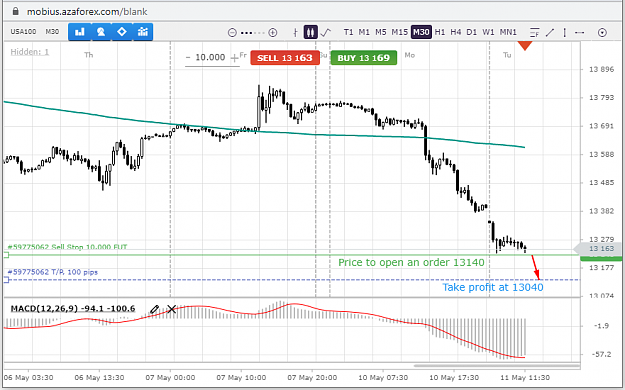Click the BUY 13 169 button

point(364,58)
